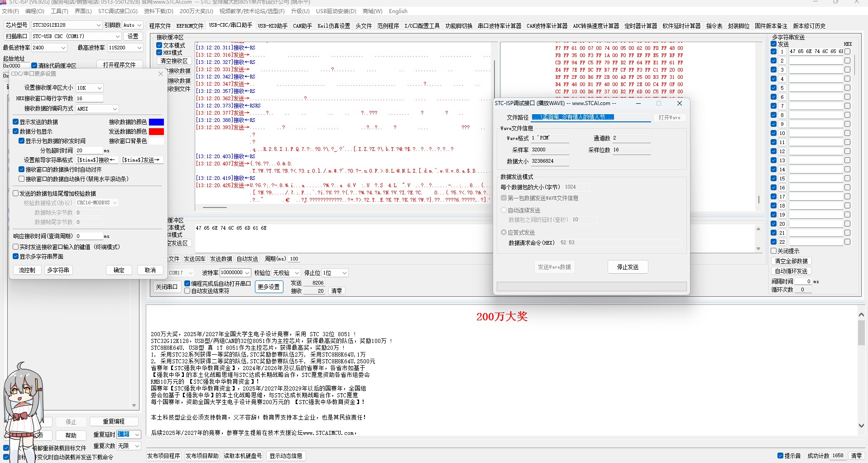Toggle 文本模式 checkbox in receive buffer
The width and height of the screenshot is (868, 463).
pos(159,45)
